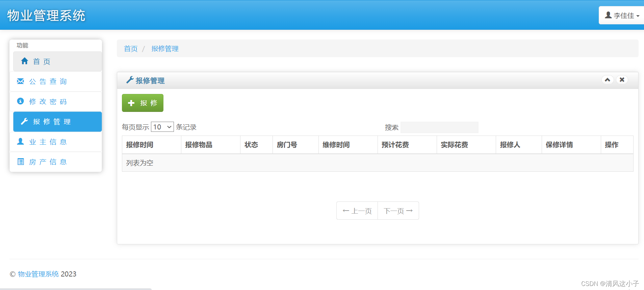644x290 pixels.
Task: Click the 首页 breadcrumb link
Action: point(131,49)
